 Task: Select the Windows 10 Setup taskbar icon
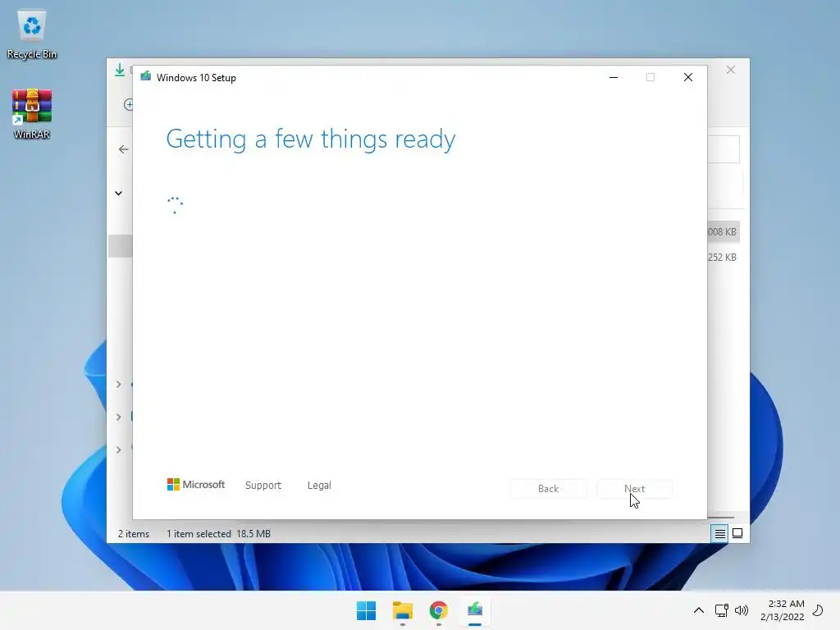point(475,610)
